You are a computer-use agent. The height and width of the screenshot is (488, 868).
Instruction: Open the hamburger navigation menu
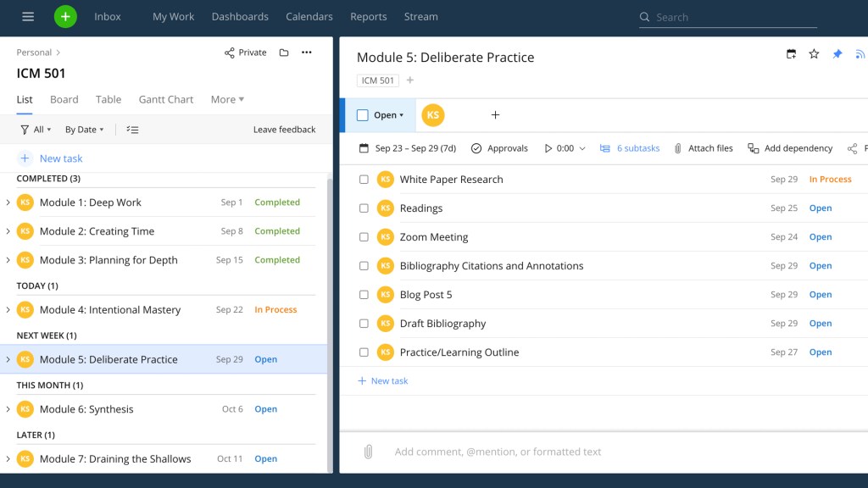click(x=28, y=16)
